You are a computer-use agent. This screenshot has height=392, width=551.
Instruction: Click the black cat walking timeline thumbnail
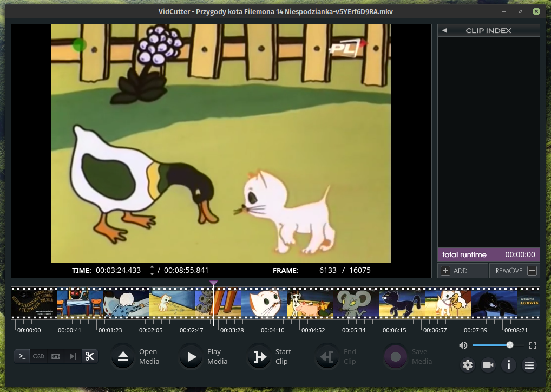click(x=402, y=303)
